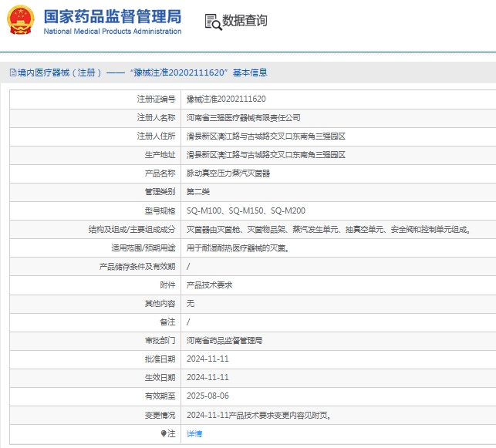The width and height of the screenshot is (496, 448).
Task: Click the 注册证编号 row label
Action: [x=157, y=99]
